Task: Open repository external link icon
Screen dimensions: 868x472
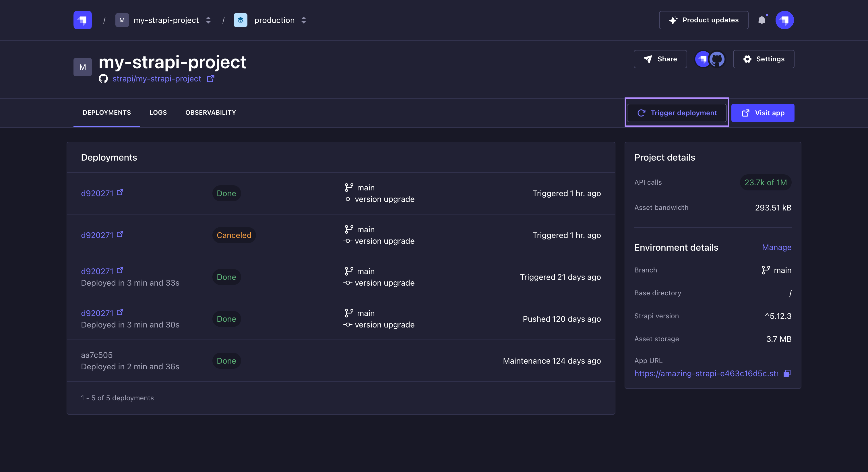Action: click(x=211, y=79)
